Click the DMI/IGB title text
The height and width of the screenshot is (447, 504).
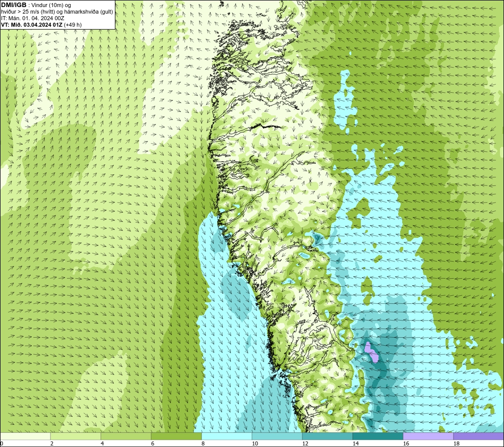14,5
